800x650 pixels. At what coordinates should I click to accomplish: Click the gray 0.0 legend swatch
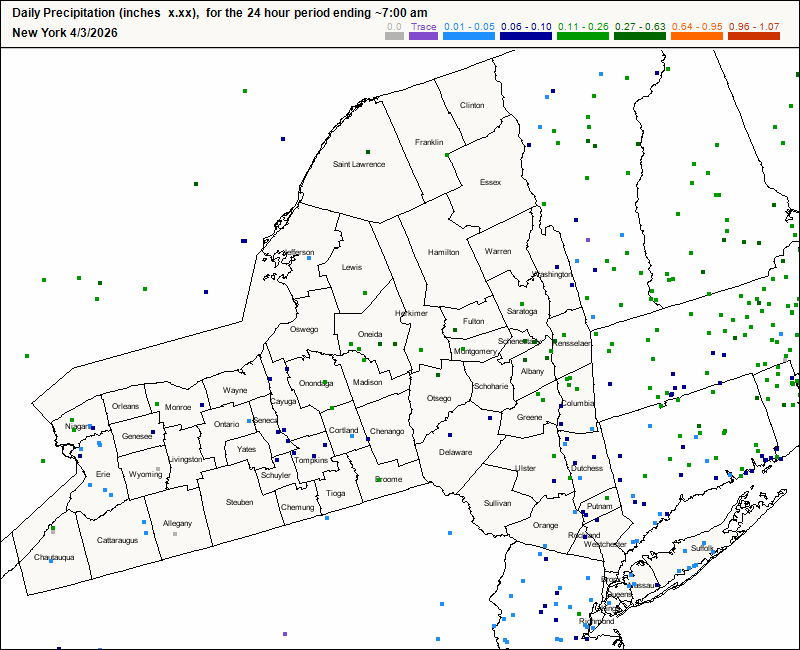click(394, 36)
